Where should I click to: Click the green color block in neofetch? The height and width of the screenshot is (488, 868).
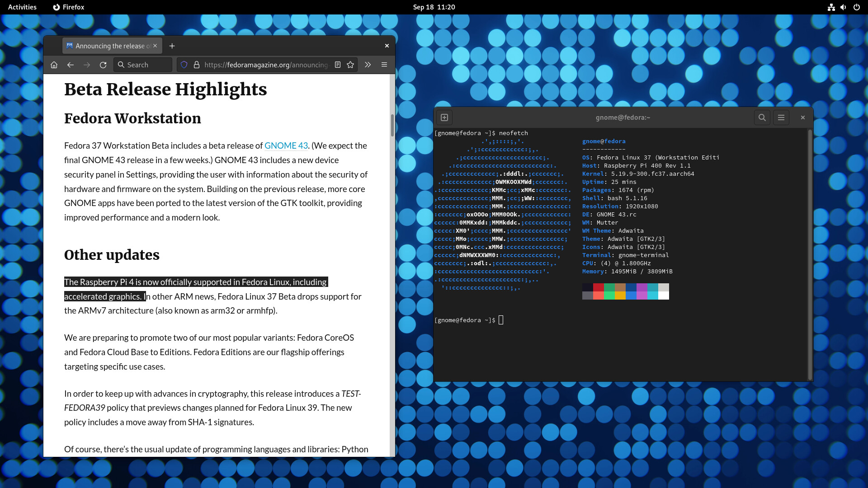tap(609, 287)
